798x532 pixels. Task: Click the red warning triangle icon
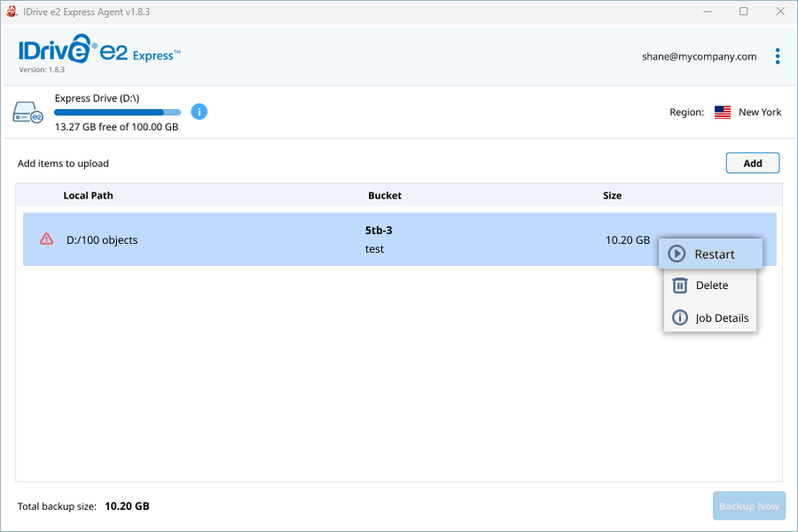click(46, 239)
